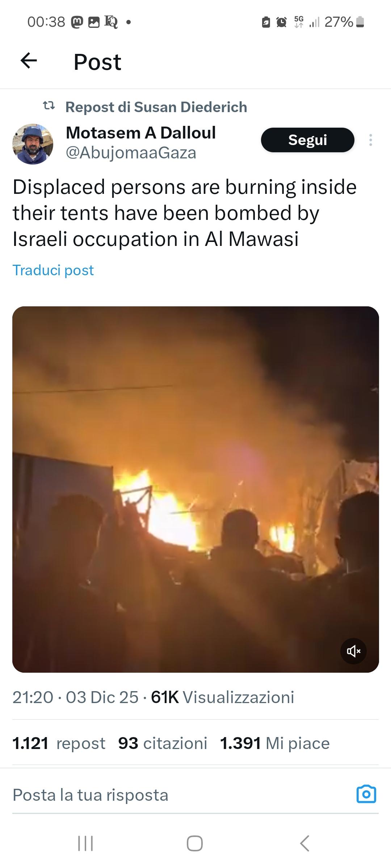
Task: Open the @AbujomaaGaza handle
Action: pos(131,153)
